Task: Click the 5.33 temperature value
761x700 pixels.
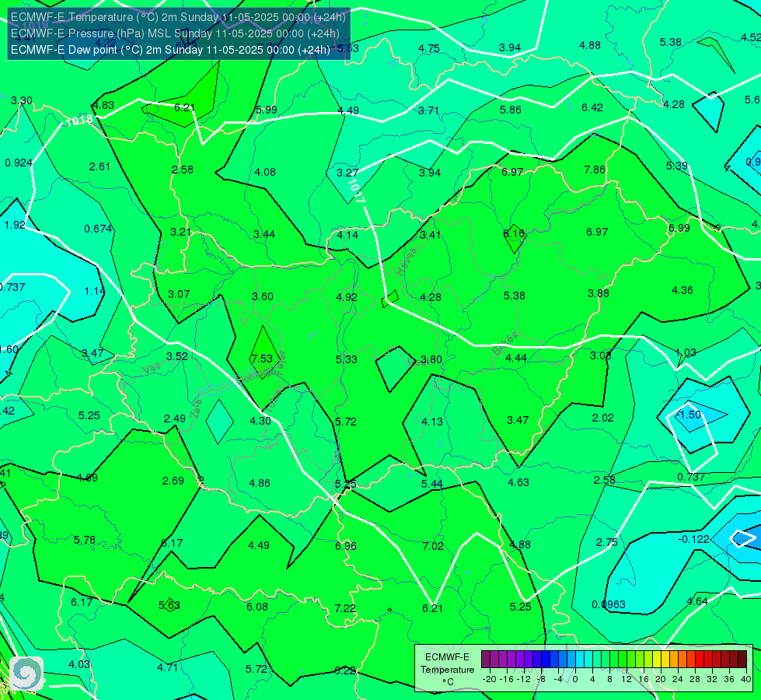Action: (347, 359)
